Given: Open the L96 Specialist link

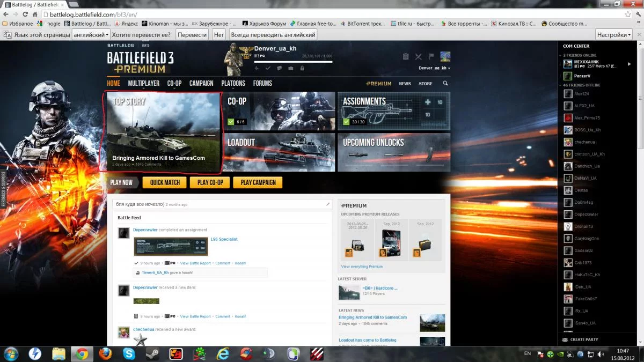Looking at the screenshot, I should pos(224,239).
